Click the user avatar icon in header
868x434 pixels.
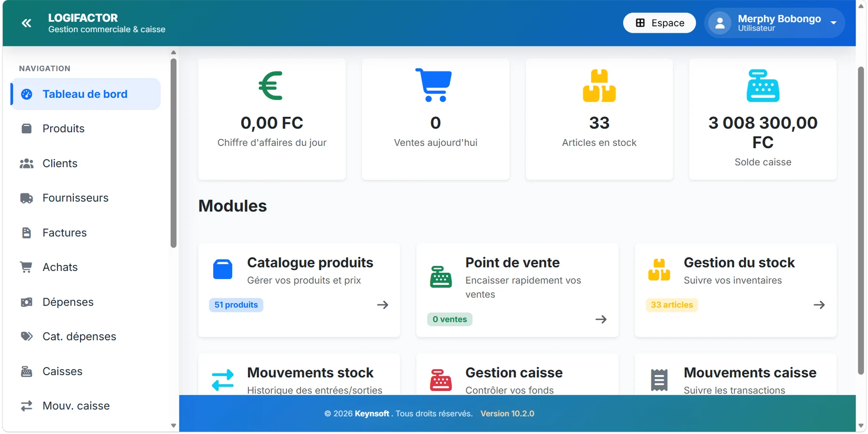click(720, 23)
